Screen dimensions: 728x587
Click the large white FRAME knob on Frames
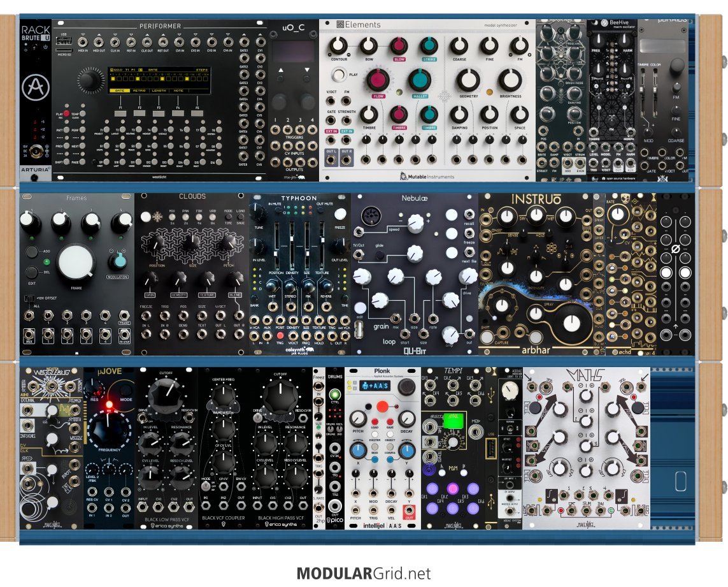click(76, 263)
